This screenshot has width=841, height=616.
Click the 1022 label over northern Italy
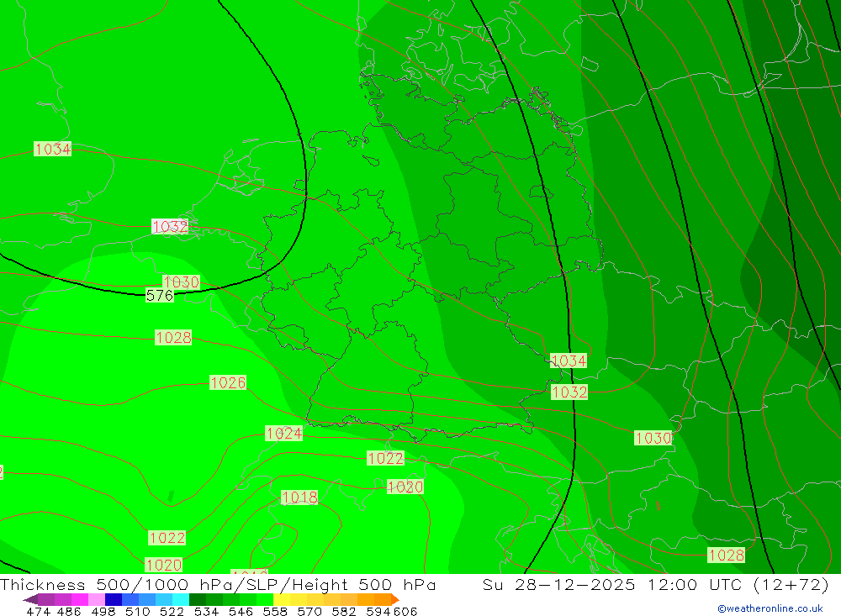(386, 458)
